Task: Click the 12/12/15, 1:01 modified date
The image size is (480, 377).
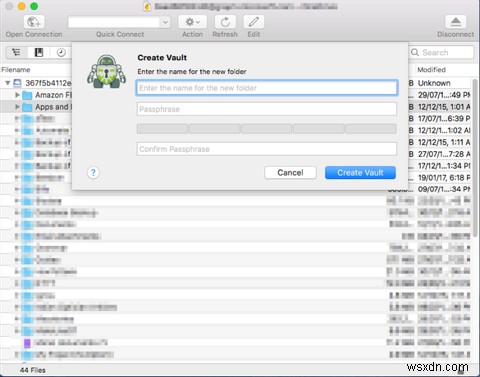Action: point(444,107)
